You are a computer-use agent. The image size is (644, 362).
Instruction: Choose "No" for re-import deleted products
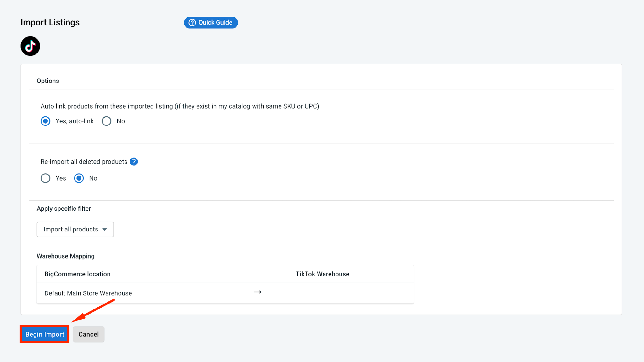point(79,178)
